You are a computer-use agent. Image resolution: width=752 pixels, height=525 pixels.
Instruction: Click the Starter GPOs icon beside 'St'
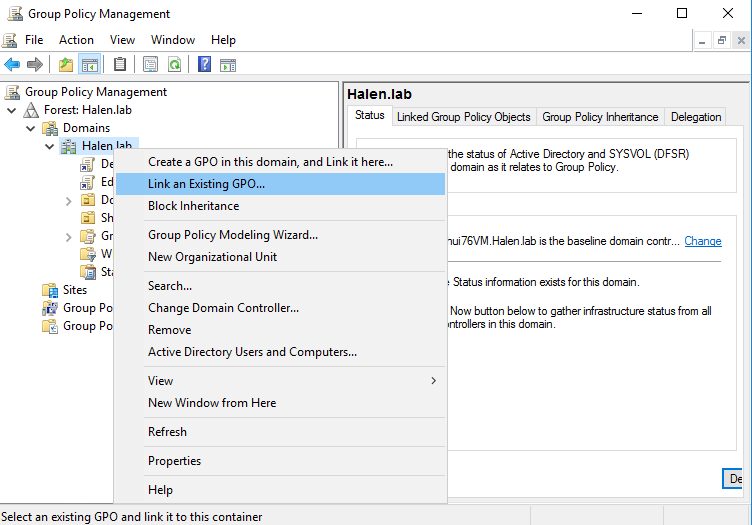click(88, 272)
